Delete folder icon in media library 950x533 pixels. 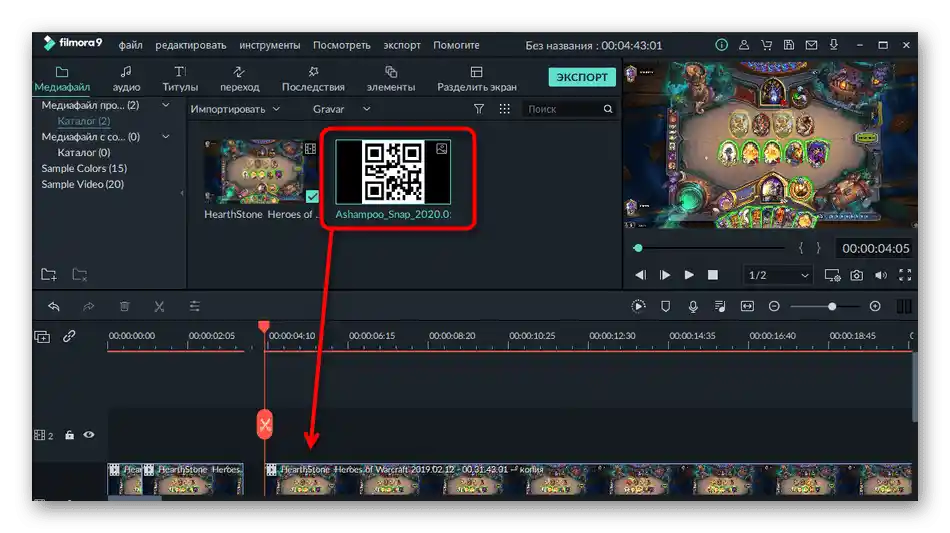[x=79, y=274]
